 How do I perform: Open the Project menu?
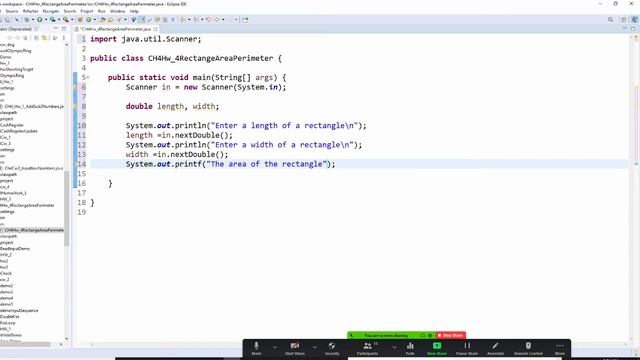pyautogui.click(x=87, y=11)
